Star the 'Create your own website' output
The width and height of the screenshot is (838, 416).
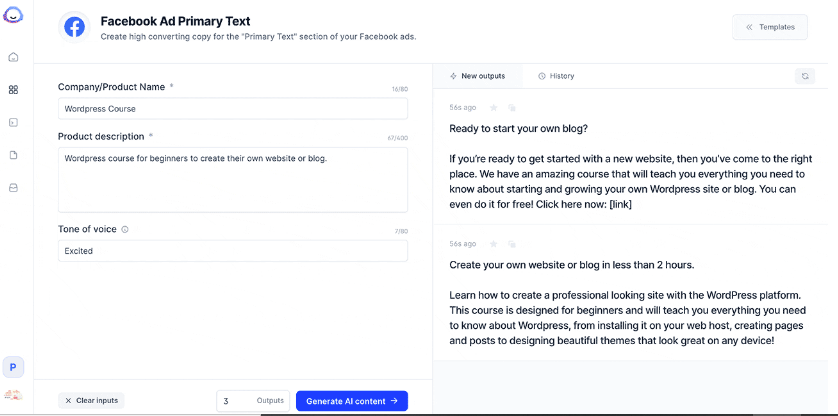494,244
